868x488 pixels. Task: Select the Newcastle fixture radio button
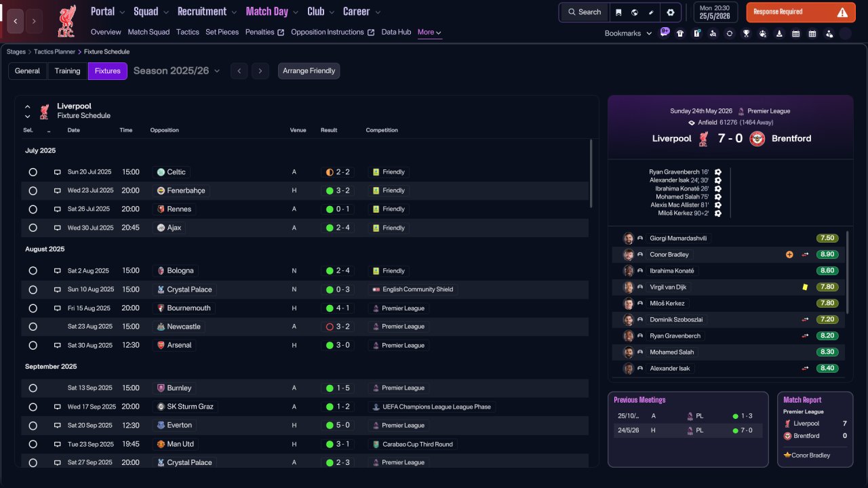(x=33, y=327)
